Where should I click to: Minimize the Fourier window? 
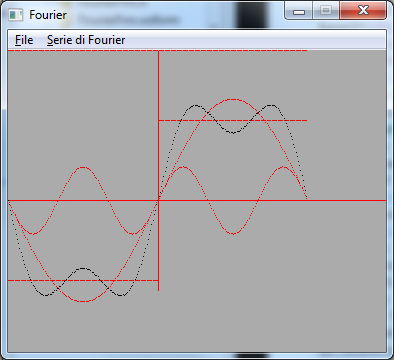point(299,11)
